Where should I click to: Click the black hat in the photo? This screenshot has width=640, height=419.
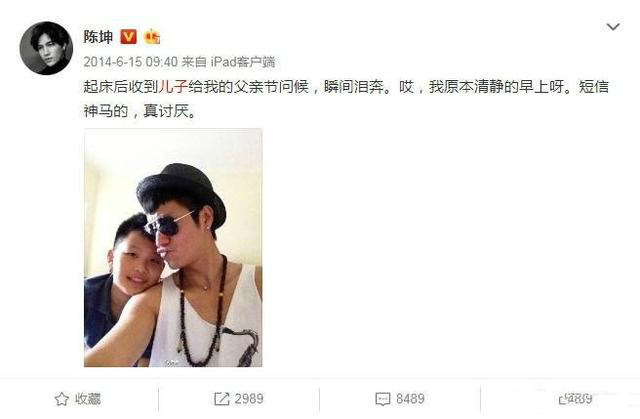click(x=181, y=192)
